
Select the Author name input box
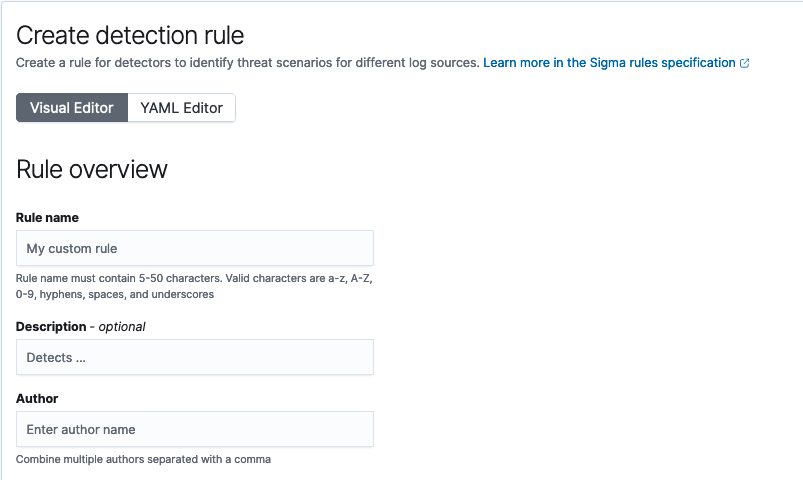(195, 429)
